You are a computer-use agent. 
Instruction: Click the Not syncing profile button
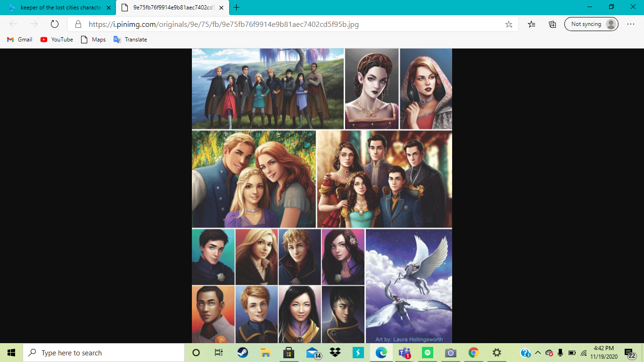(x=591, y=24)
